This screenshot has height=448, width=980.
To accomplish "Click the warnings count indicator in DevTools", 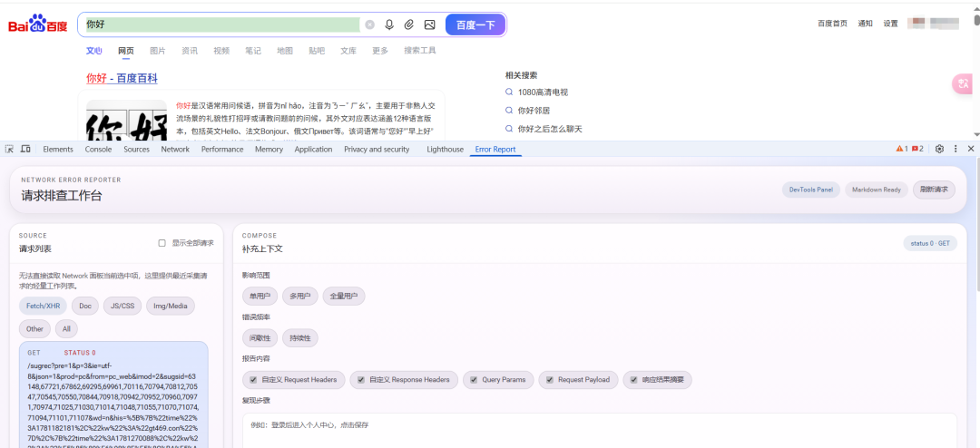I will 902,149.
